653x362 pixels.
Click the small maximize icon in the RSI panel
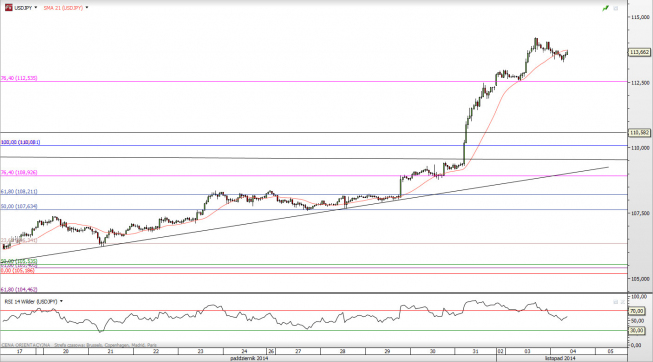tap(616, 302)
